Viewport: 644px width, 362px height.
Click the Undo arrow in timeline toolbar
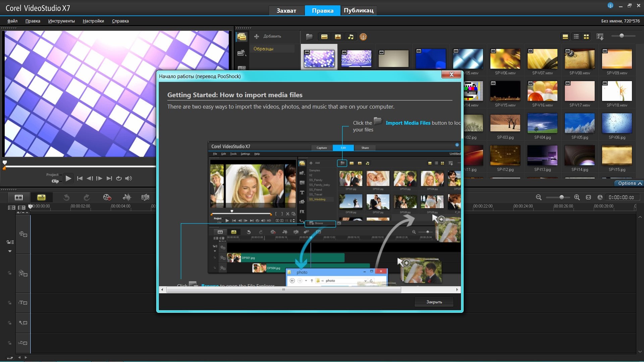[x=66, y=197]
